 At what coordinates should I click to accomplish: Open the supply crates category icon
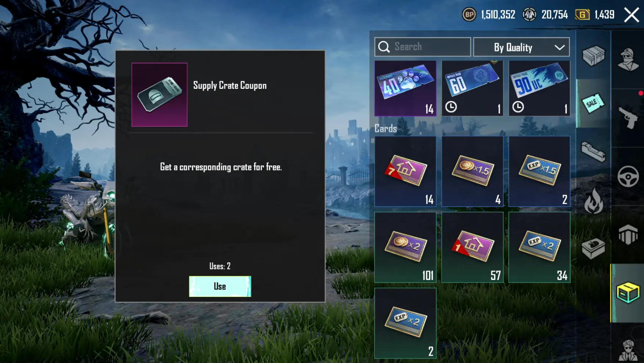[x=593, y=56]
